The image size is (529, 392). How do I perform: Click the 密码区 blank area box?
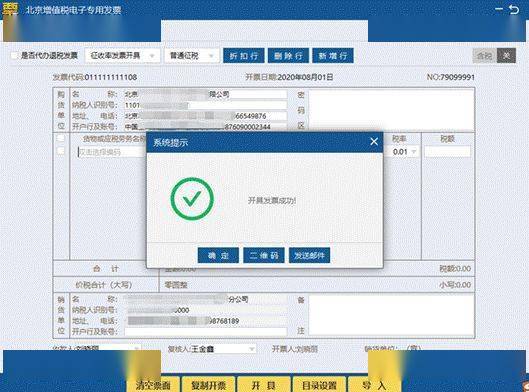pyautogui.click(x=392, y=110)
